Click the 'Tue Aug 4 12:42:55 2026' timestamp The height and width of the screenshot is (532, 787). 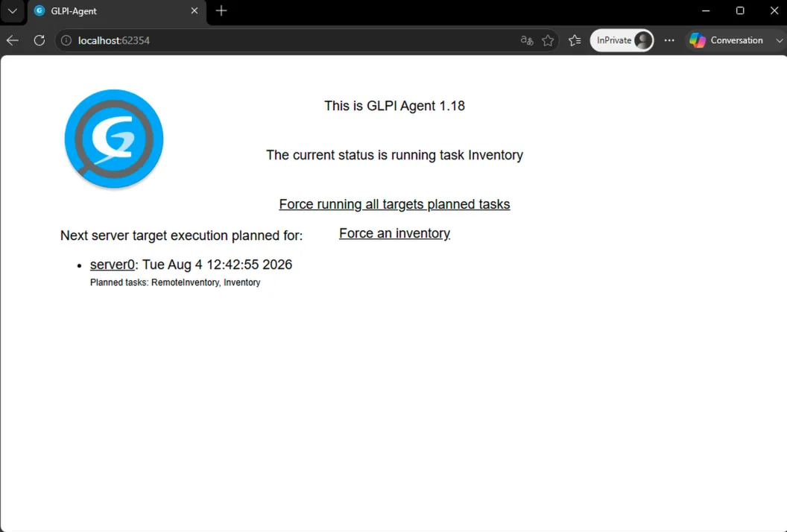(x=218, y=265)
